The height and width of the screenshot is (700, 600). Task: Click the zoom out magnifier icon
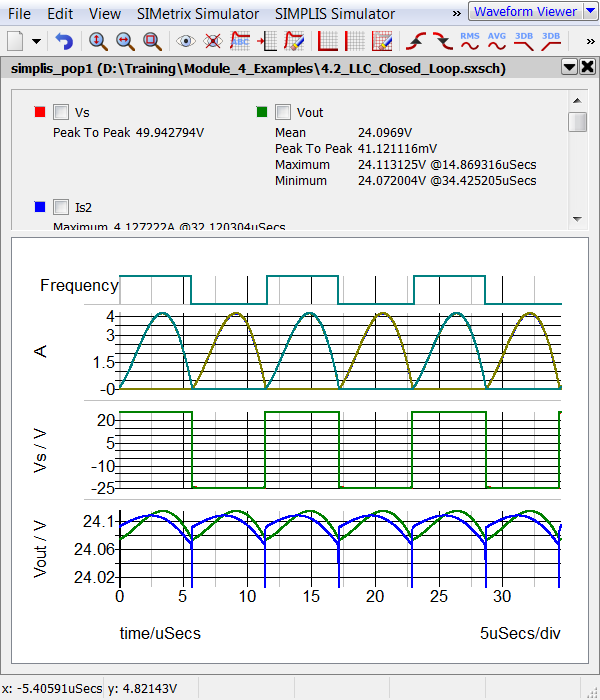point(125,42)
